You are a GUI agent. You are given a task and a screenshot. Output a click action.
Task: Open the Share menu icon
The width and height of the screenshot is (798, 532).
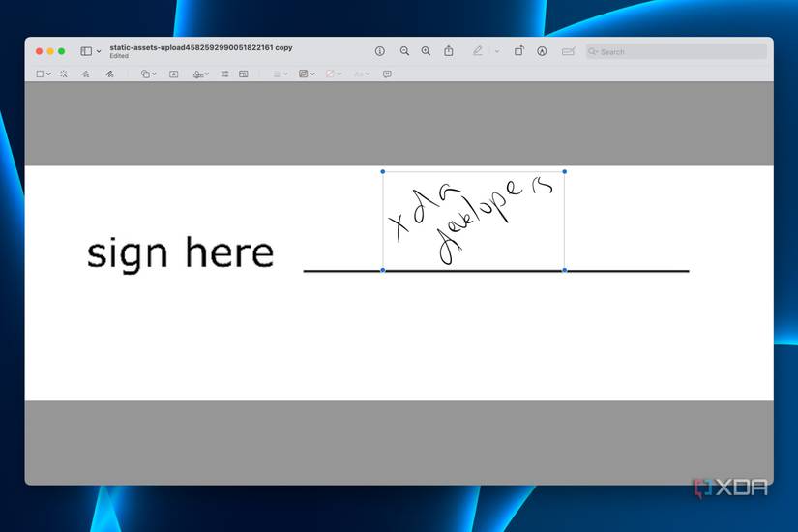point(449,51)
